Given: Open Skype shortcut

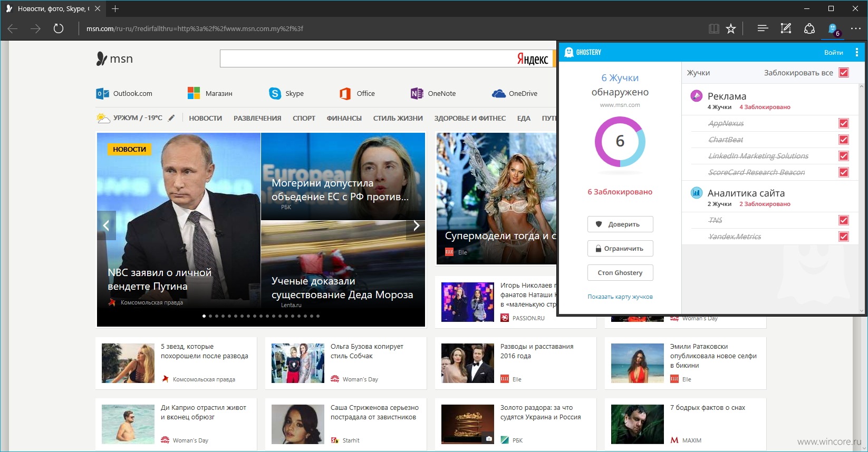Looking at the screenshot, I should (286, 93).
